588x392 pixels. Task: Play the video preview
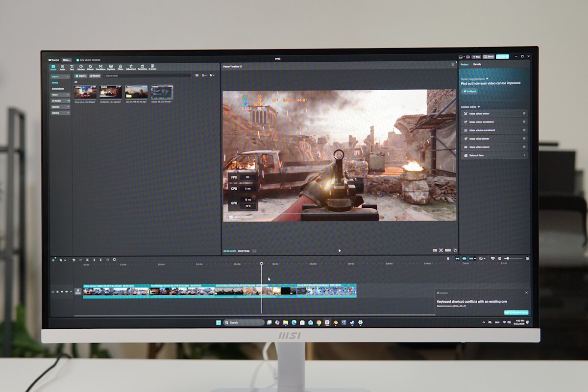pyautogui.click(x=340, y=250)
